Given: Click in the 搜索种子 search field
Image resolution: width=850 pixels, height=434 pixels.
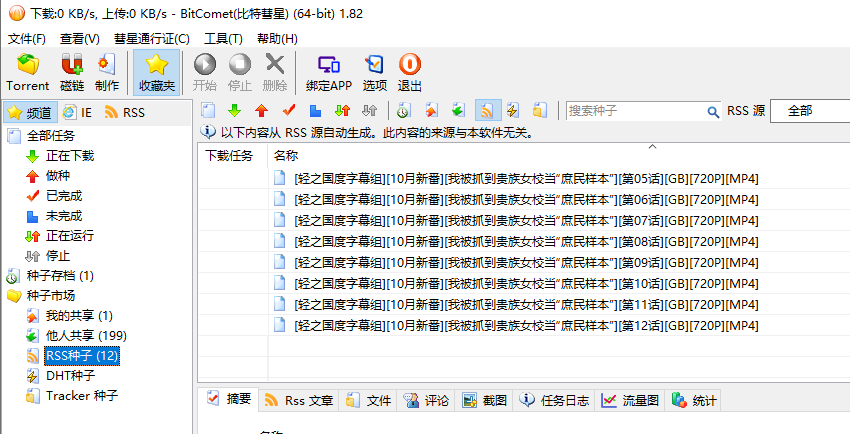Looking at the screenshot, I should click(633, 111).
